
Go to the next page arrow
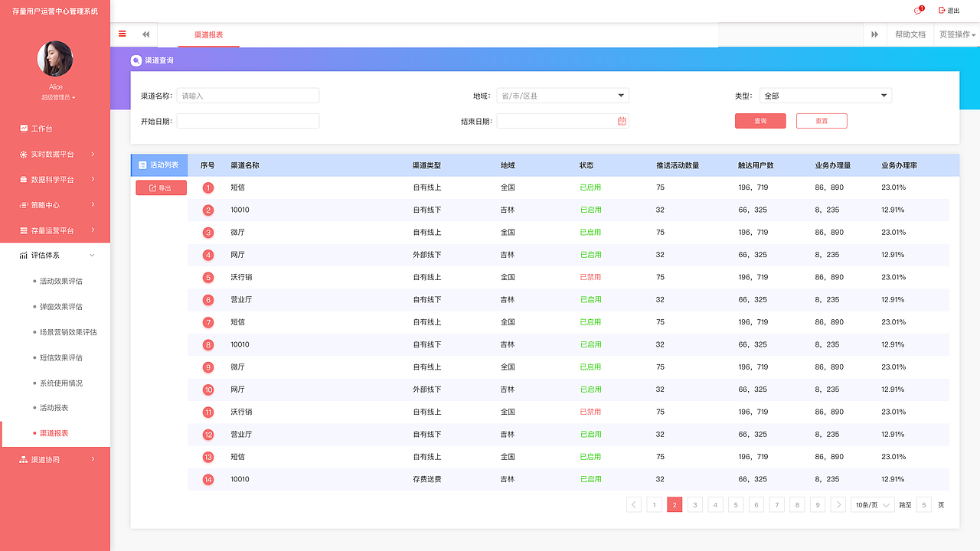click(838, 504)
